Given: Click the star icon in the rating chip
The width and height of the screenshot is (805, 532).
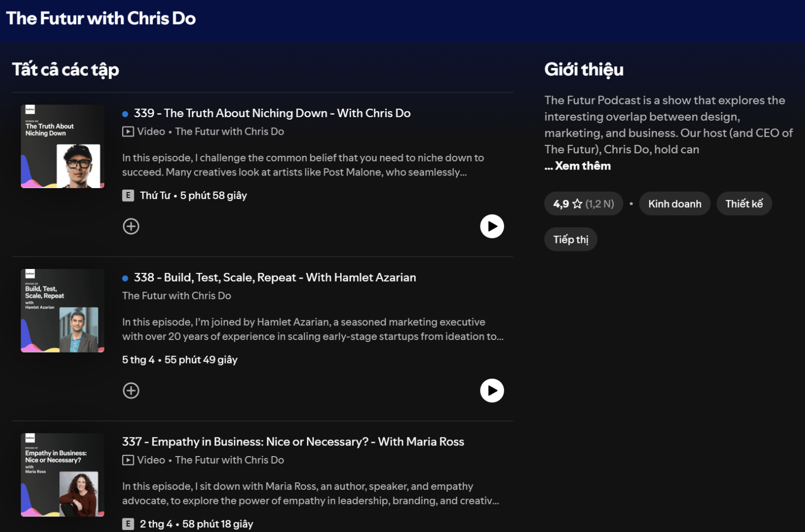Looking at the screenshot, I should (x=577, y=204).
